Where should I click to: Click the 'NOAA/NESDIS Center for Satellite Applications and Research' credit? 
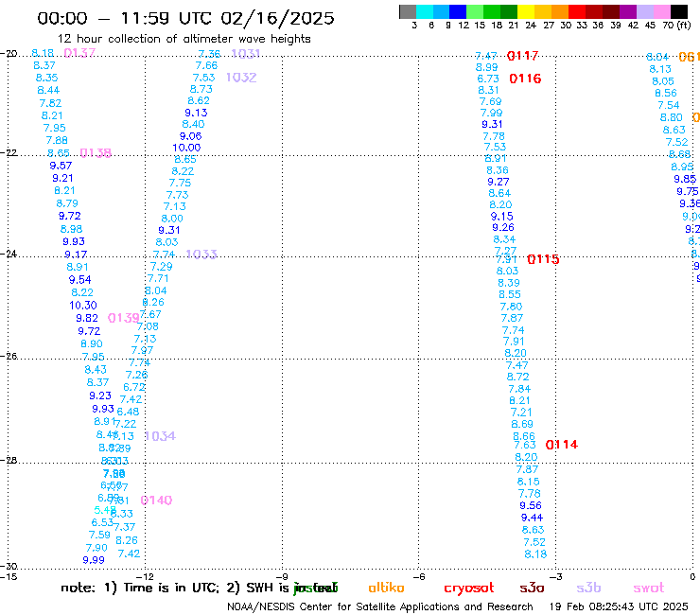pyautogui.click(x=380, y=606)
